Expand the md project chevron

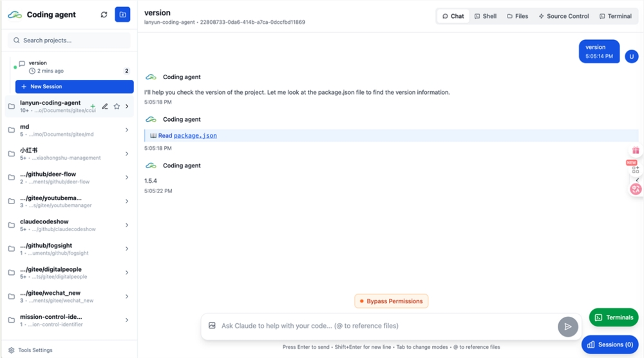pos(127,130)
